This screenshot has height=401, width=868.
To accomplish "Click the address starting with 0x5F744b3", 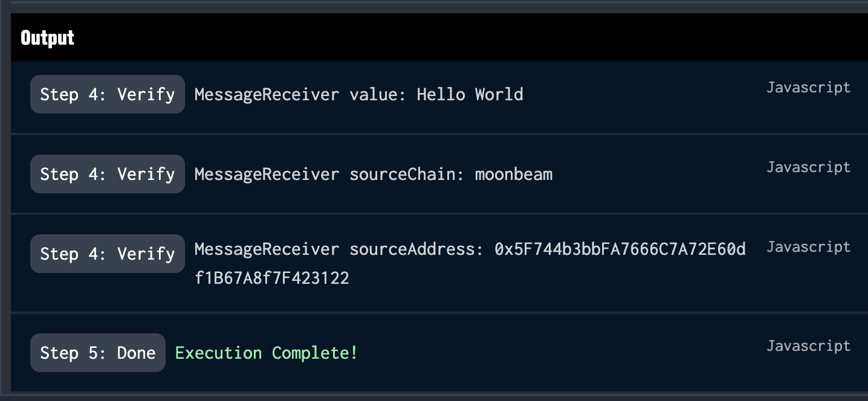I will (620, 249).
